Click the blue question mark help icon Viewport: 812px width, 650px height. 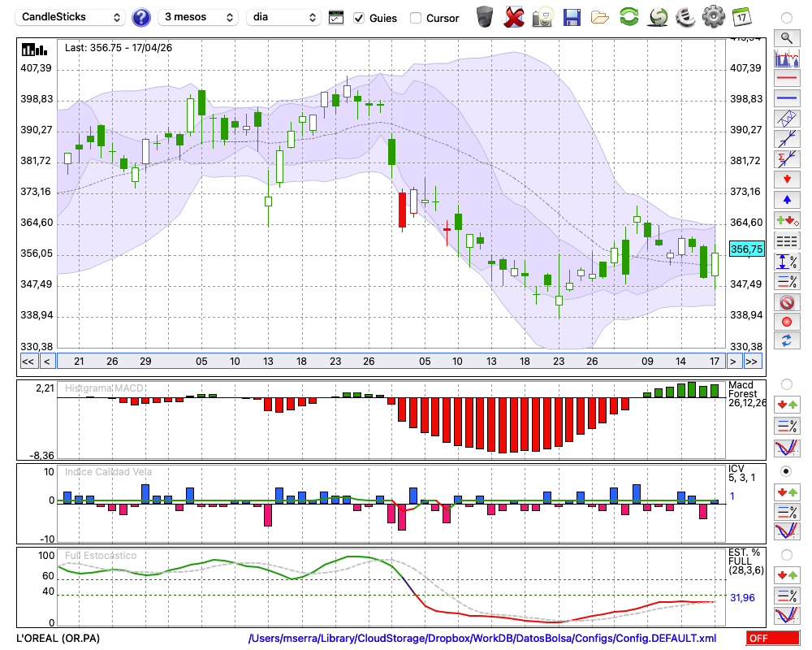140,18
